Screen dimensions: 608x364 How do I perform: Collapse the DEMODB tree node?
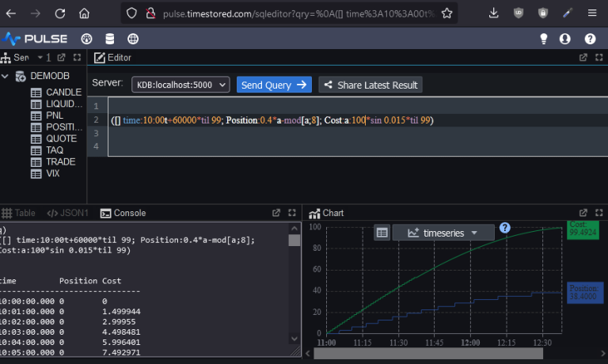coord(6,76)
